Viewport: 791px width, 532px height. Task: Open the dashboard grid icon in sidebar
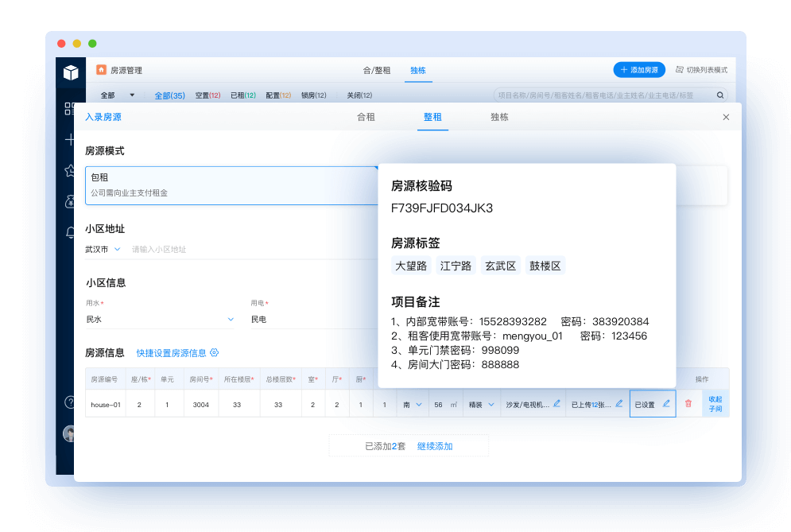tap(70, 108)
